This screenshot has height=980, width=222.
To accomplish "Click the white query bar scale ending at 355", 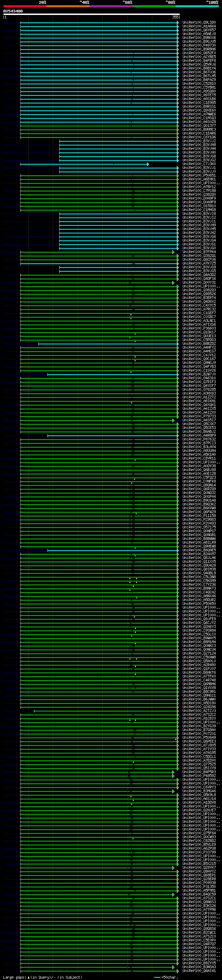I will click(91, 14).
